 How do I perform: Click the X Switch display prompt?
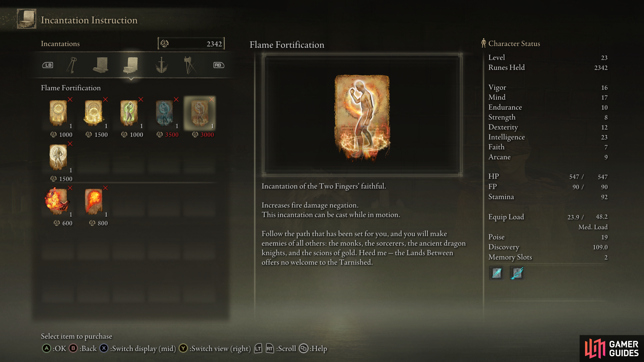[138, 348]
